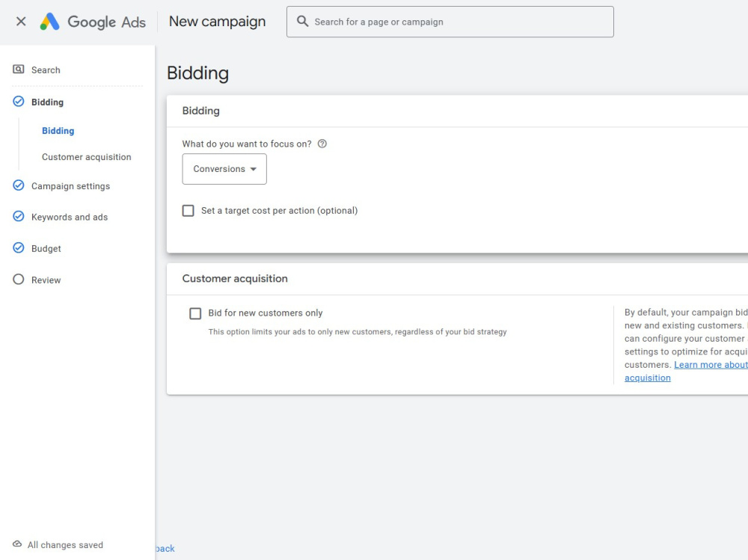Go to the Review step
The image size is (748, 560).
(x=46, y=280)
